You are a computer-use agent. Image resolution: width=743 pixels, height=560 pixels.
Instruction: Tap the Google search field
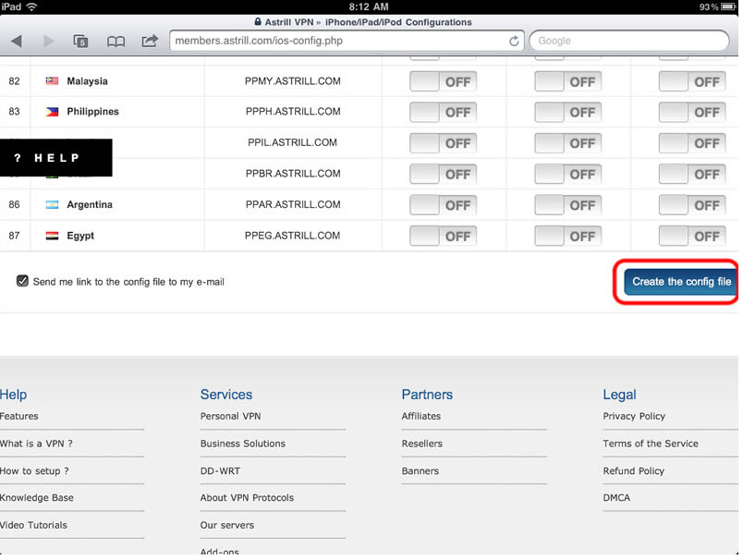click(628, 41)
